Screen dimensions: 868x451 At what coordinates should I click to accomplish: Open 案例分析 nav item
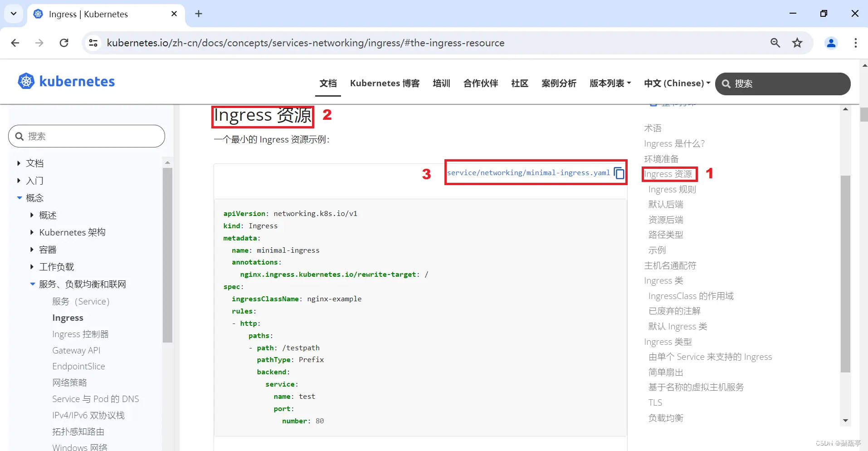tap(559, 83)
